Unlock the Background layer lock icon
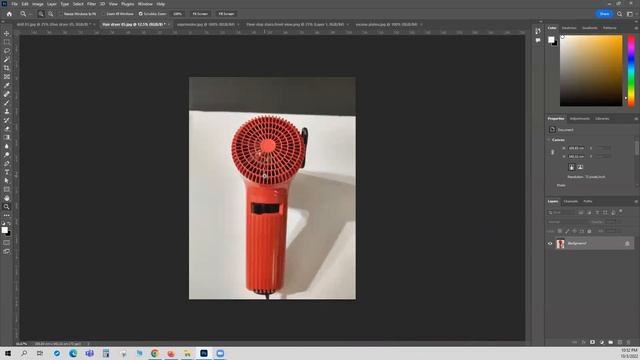The image size is (640, 360). 627,244
